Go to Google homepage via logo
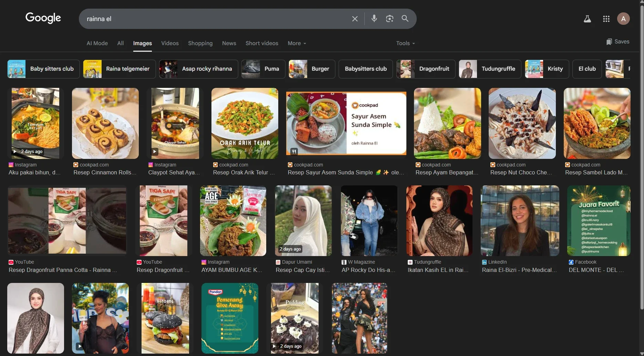 point(43,18)
